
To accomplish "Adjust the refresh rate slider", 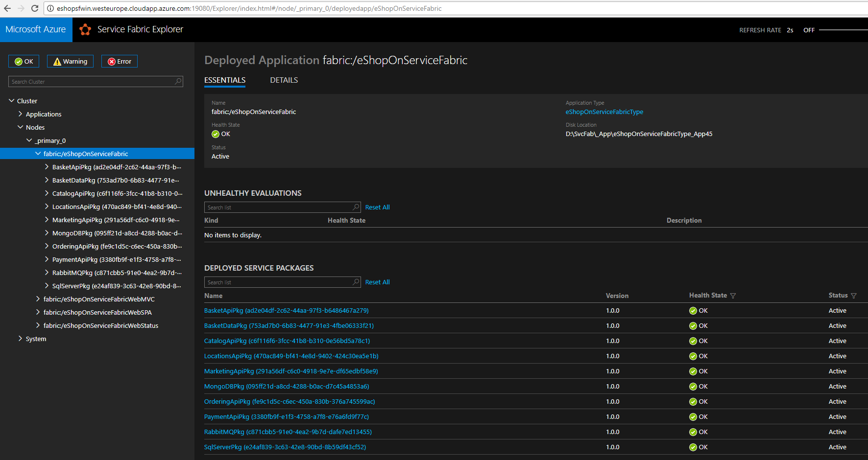I will click(843, 30).
